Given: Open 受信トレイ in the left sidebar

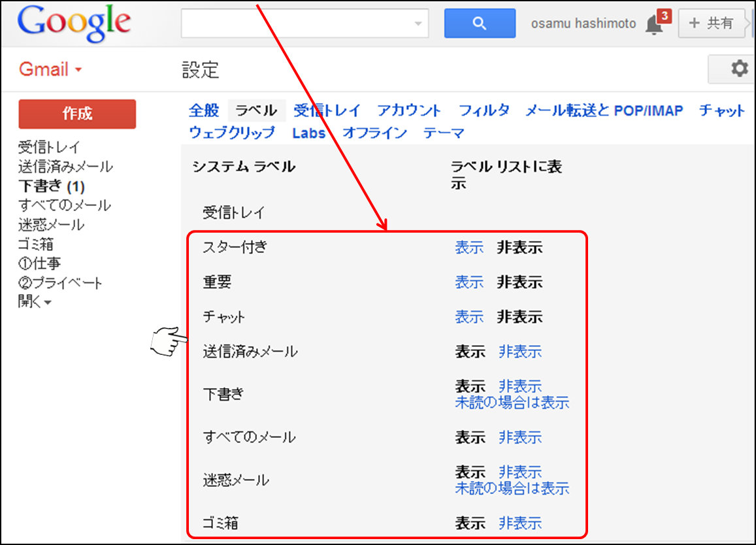Looking at the screenshot, I should click(x=49, y=148).
